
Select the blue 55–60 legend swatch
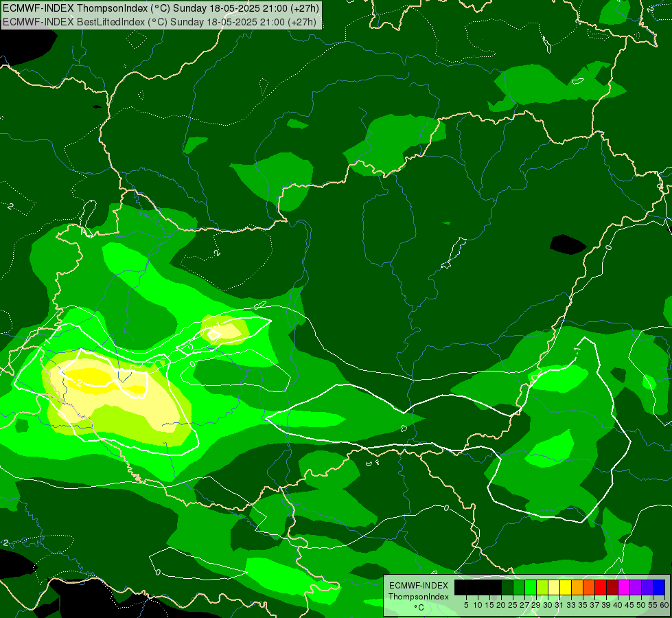659,588
